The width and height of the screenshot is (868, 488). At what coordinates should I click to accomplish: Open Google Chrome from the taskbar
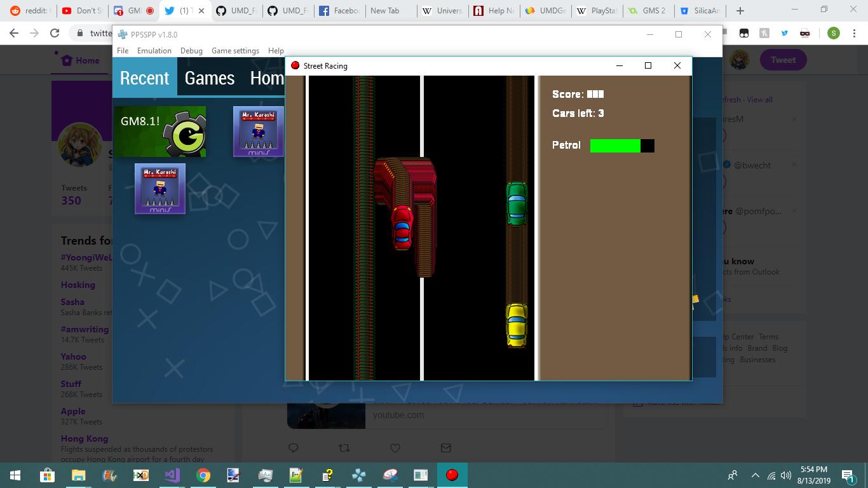point(203,475)
